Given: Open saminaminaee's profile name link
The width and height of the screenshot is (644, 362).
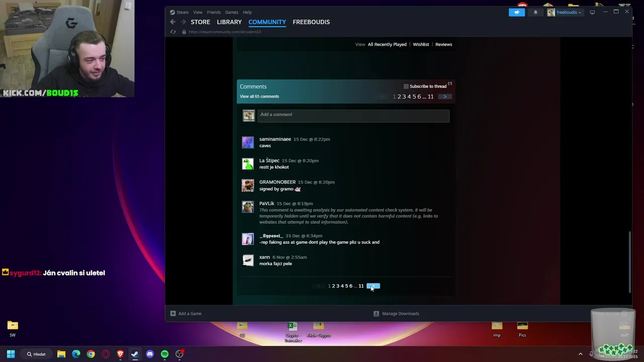Looking at the screenshot, I should [x=275, y=139].
